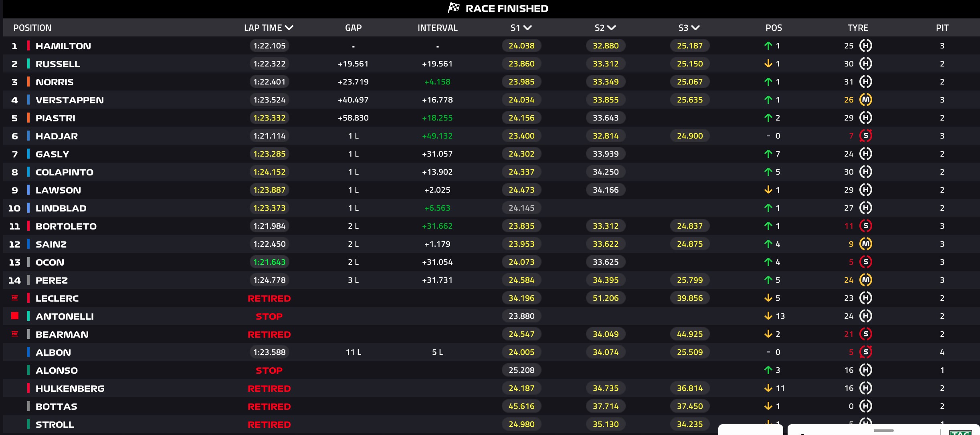Screen dimensions: 980x435
Task: Open the S3 sector column dropdown
Action: 695,28
